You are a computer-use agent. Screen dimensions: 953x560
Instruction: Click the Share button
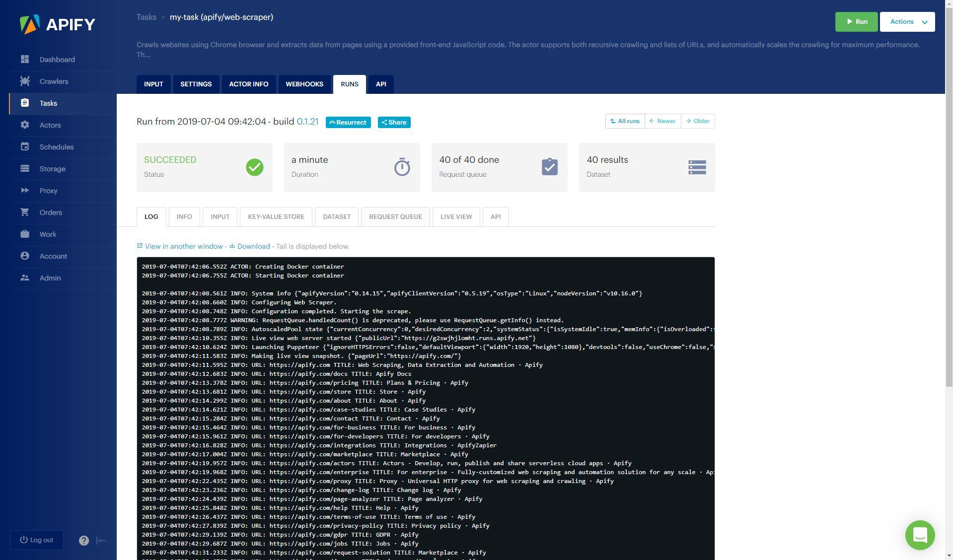click(394, 122)
